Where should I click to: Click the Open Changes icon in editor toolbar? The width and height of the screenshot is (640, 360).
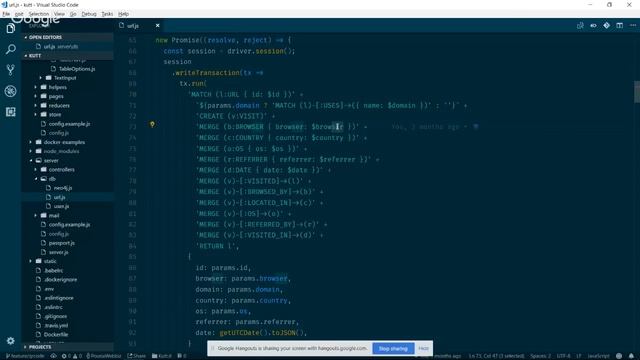point(580,25)
